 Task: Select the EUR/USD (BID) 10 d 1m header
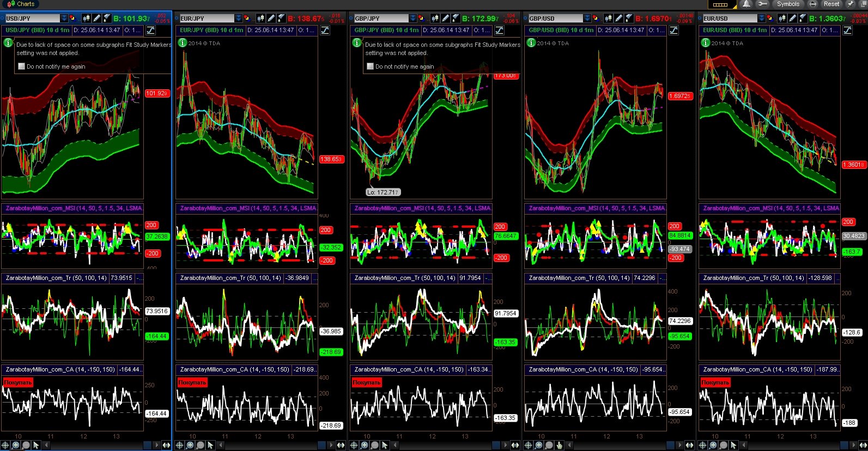pos(735,31)
